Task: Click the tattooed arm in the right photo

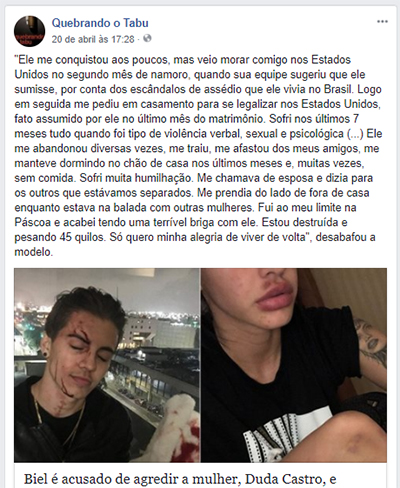Action: tap(370, 345)
